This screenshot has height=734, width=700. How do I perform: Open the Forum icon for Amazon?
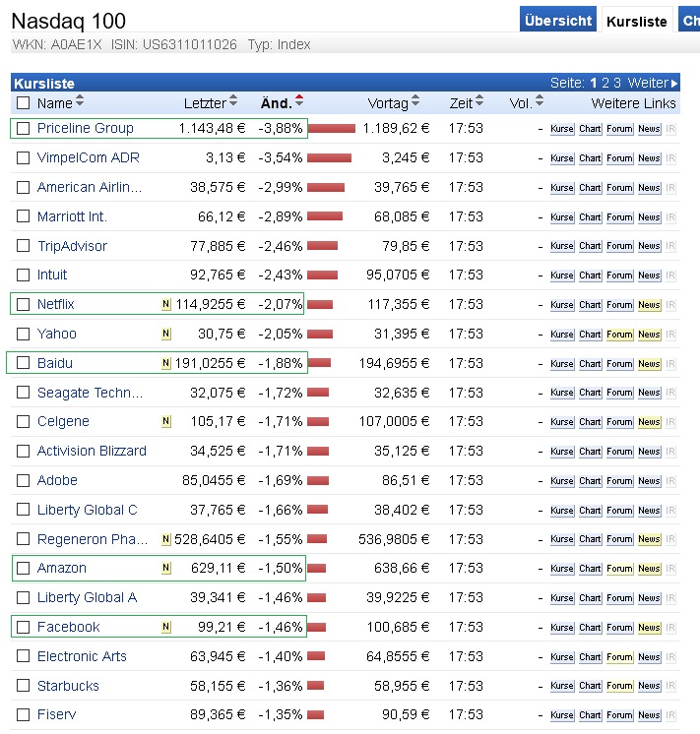click(x=619, y=569)
